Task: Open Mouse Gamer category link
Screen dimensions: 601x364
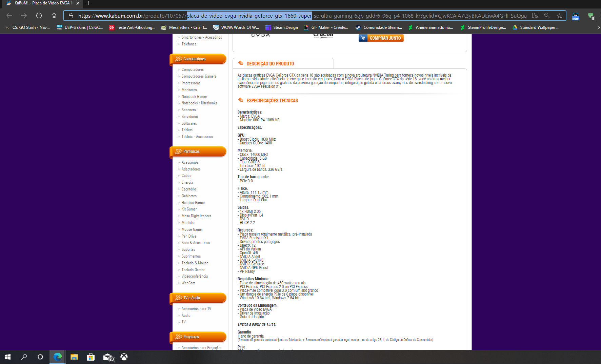Action: pyautogui.click(x=192, y=229)
